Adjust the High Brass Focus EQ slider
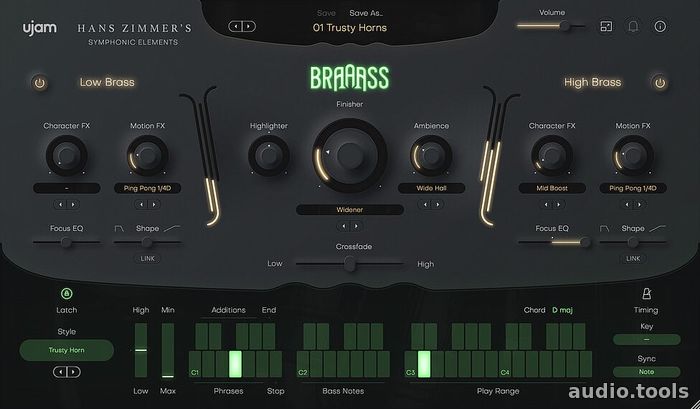The height and width of the screenshot is (409, 700). pyautogui.click(x=554, y=242)
